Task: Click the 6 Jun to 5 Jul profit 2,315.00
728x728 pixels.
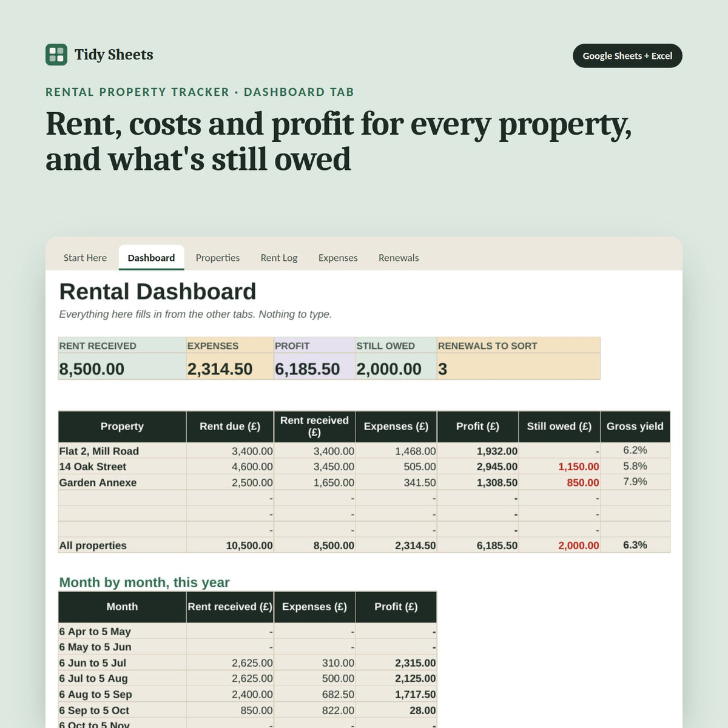Action: click(416, 663)
